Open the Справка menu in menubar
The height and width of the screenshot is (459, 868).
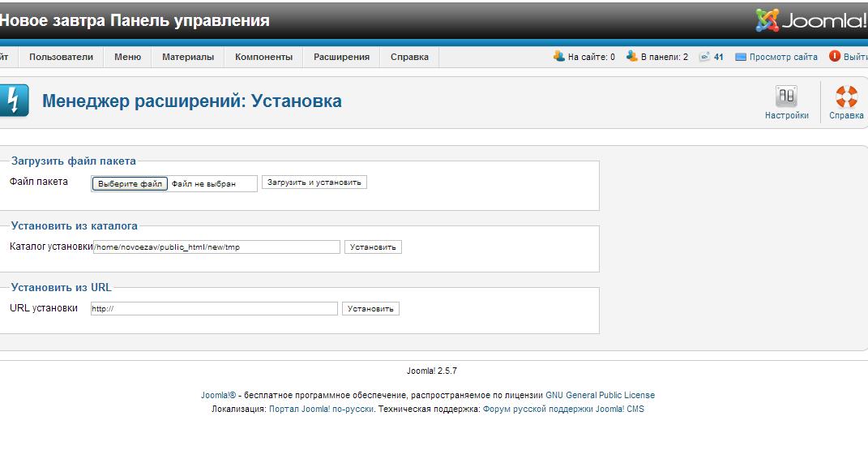coord(409,57)
